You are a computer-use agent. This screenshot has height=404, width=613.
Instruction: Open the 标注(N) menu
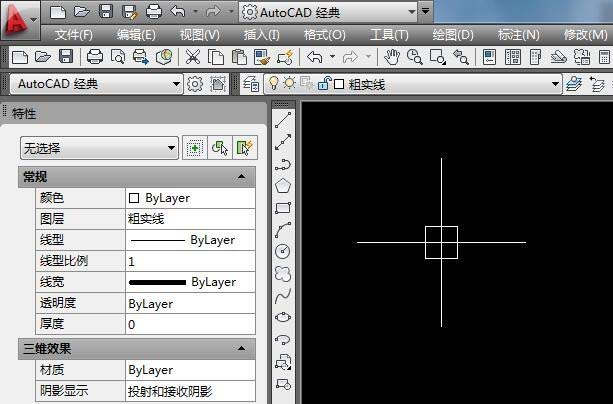click(518, 35)
